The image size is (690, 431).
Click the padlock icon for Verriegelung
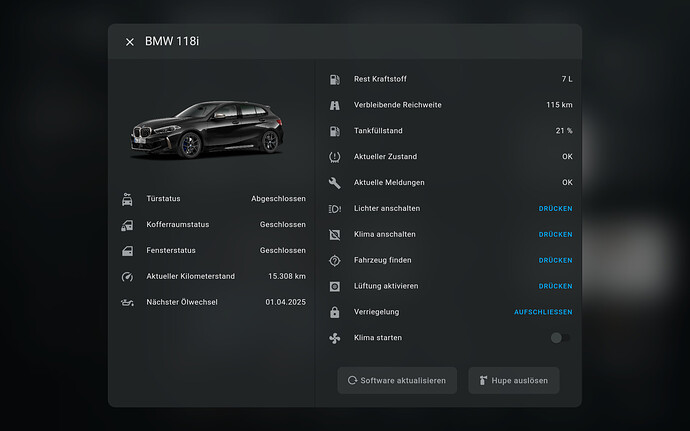tap(334, 312)
